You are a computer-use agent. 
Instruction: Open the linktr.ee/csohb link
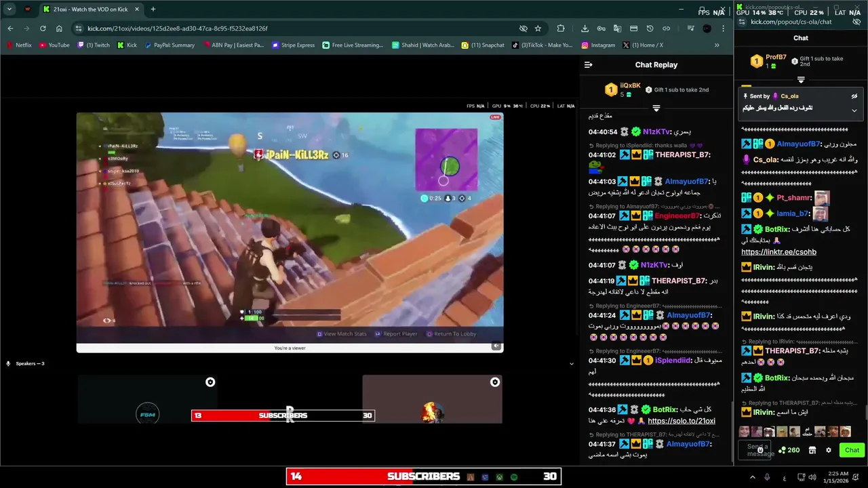[778, 252]
